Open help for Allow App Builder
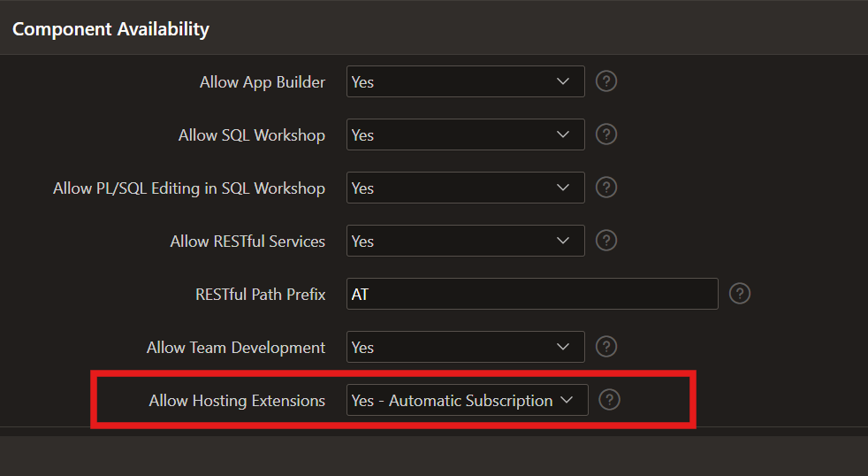The width and height of the screenshot is (868, 476). [605, 81]
